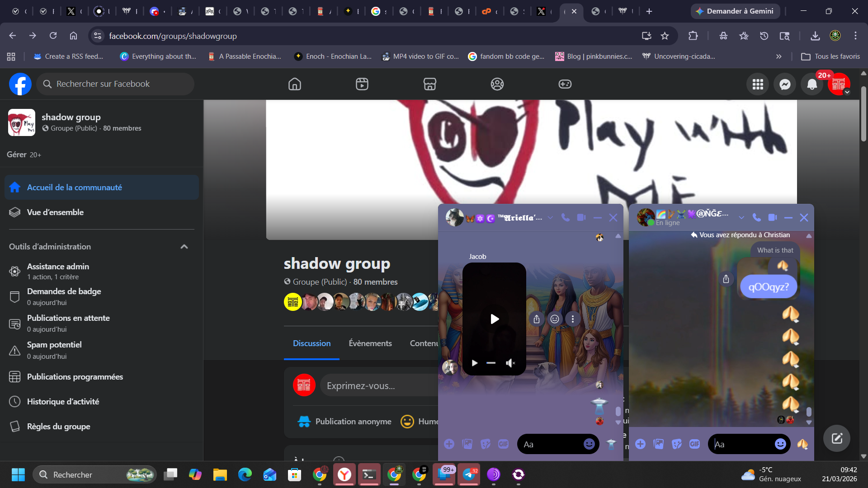Switch to Évènements tab
The height and width of the screenshot is (488, 868).
click(x=370, y=343)
